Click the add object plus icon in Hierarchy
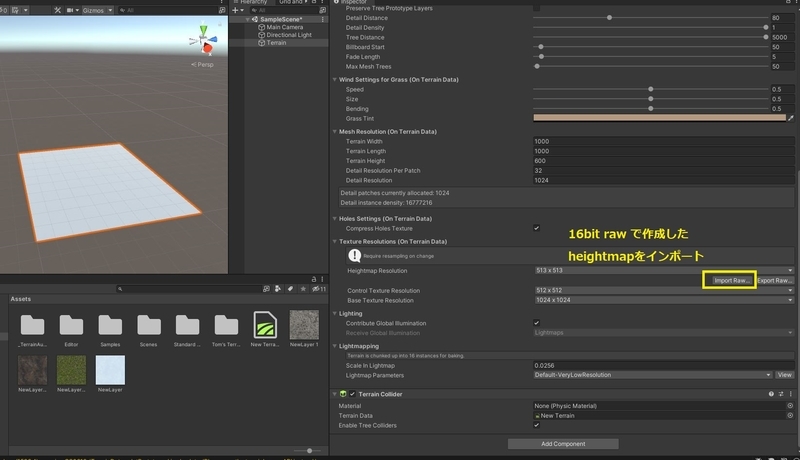The width and height of the screenshot is (800, 460). (x=235, y=10)
